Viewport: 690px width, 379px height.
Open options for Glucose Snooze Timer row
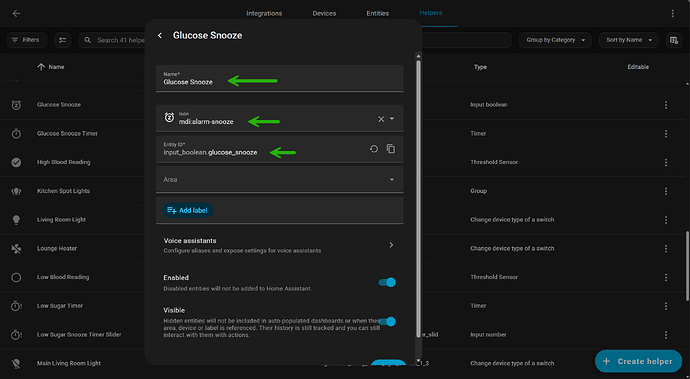pos(666,133)
